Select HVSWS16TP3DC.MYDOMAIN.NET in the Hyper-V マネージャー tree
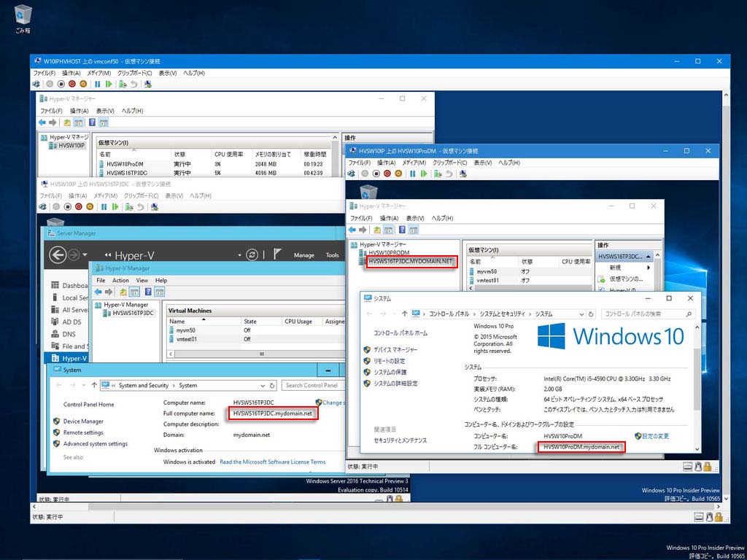747x560 pixels. pos(410,261)
